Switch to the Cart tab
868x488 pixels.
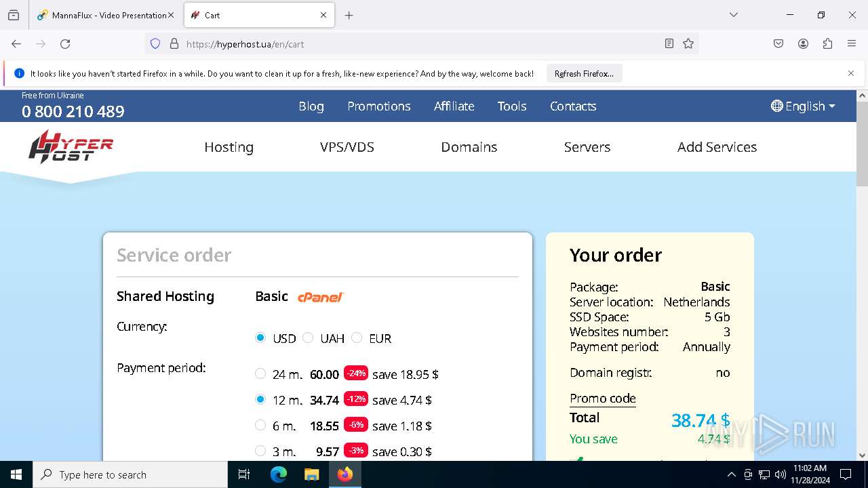pyautogui.click(x=259, y=15)
